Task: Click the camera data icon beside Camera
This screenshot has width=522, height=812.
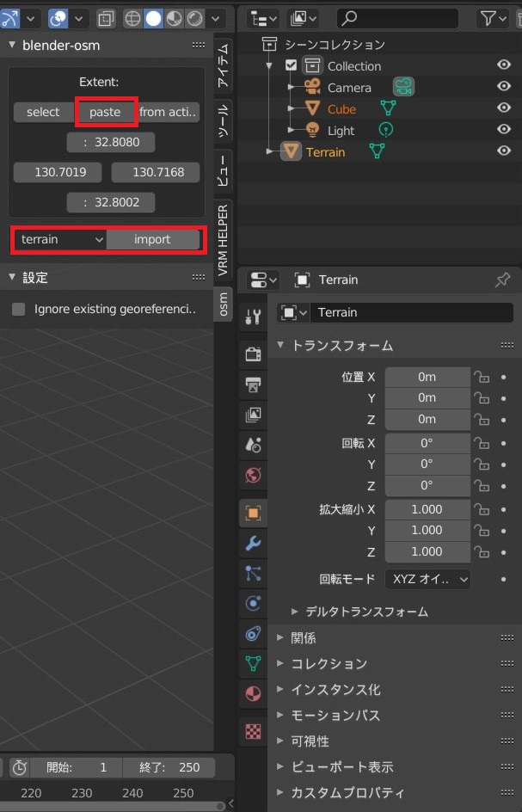Action: point(403,87)
